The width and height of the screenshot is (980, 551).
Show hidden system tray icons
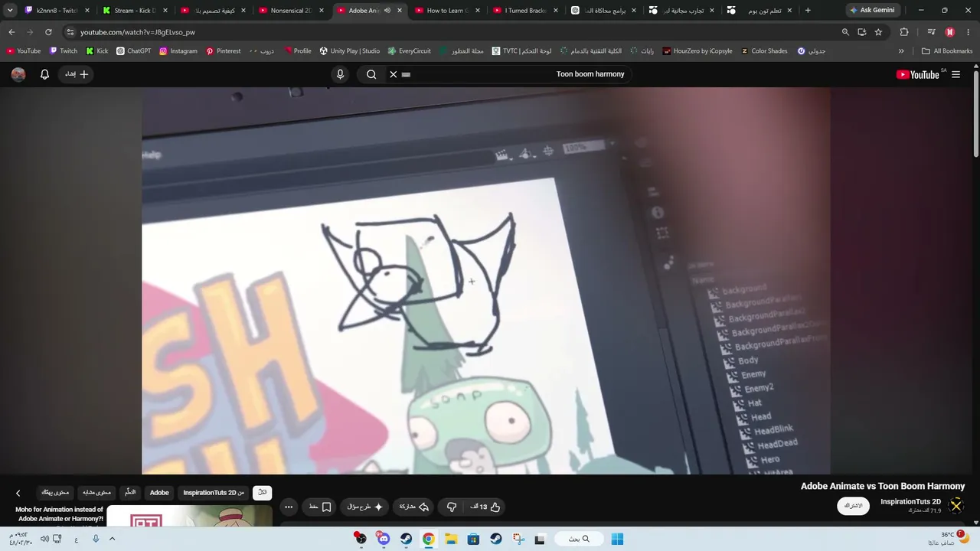coord(112,539)
